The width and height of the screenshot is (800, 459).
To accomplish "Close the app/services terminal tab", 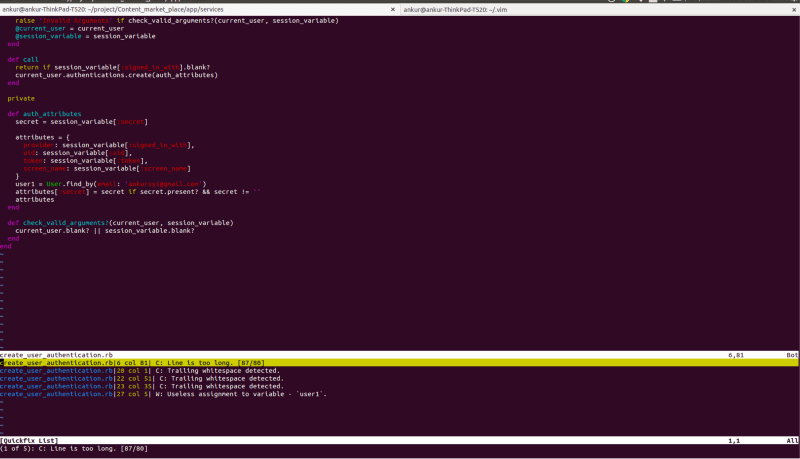I will click(392, 9).
